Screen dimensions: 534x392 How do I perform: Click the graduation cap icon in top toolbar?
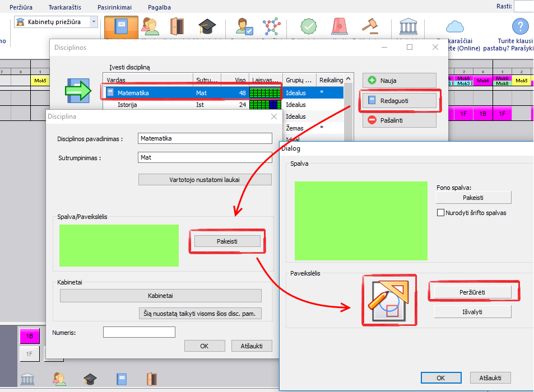coord(207,27)
